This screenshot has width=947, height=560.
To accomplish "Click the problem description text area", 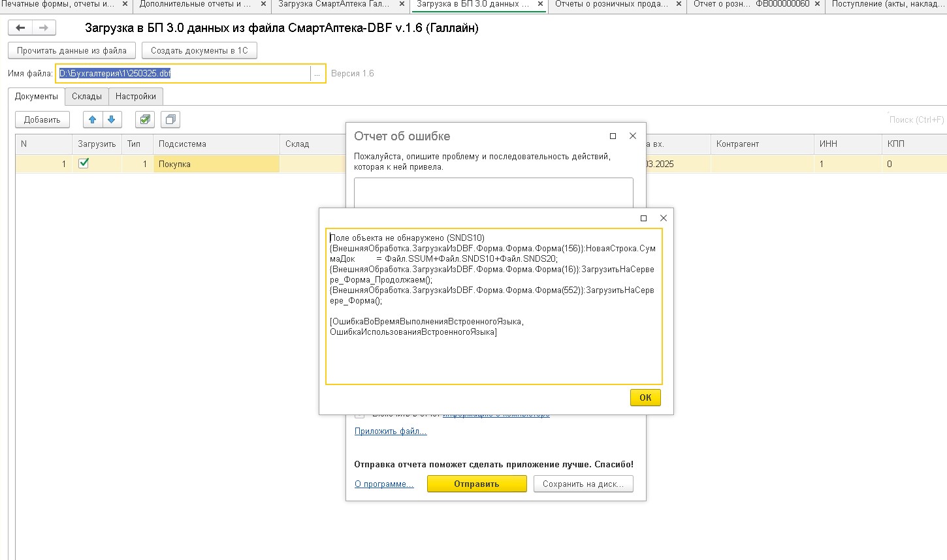I will 494,193.
